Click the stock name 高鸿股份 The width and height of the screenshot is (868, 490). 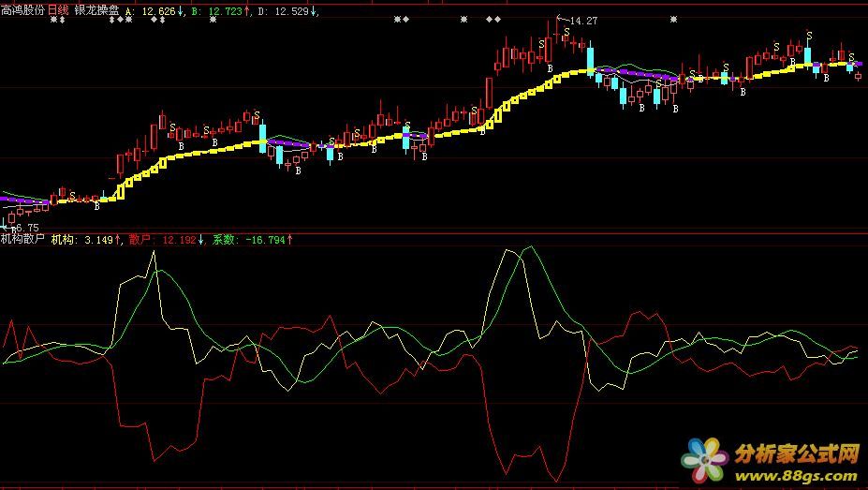point(22,10)
